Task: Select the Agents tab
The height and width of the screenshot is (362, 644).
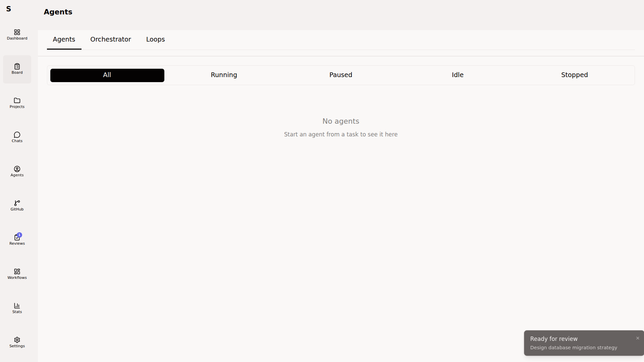Action: 64,39
